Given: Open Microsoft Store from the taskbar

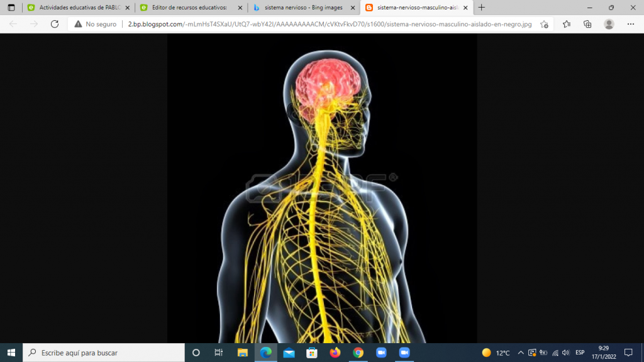Looking at the screenshot, I should [x=311, y=353].
